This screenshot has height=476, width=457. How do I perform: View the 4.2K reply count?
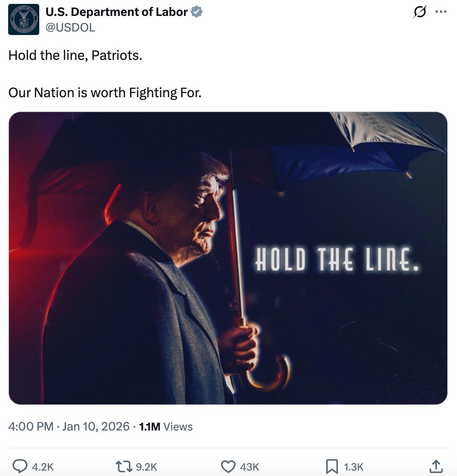43,465
